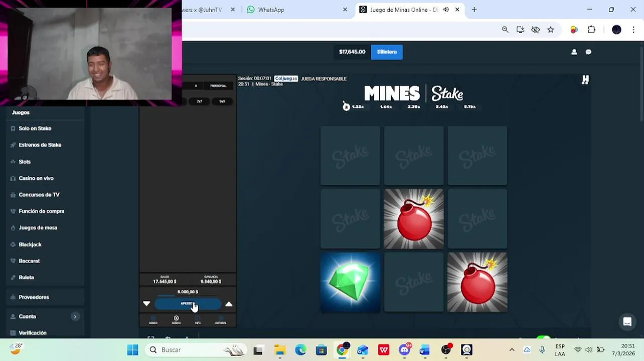This screenshot has width=644, height=361.
Task: Open the Chrome profile avatar
Action: tap(616, 30)
